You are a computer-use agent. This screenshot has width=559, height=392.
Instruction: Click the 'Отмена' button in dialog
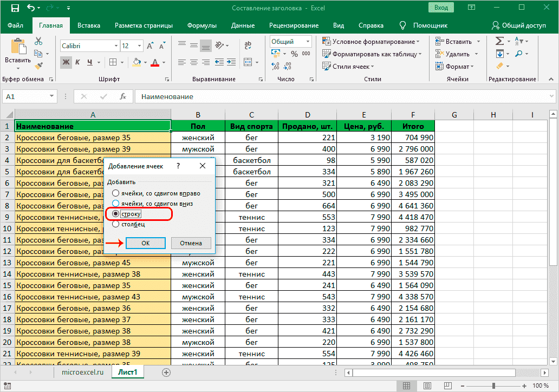click(191, 243)
